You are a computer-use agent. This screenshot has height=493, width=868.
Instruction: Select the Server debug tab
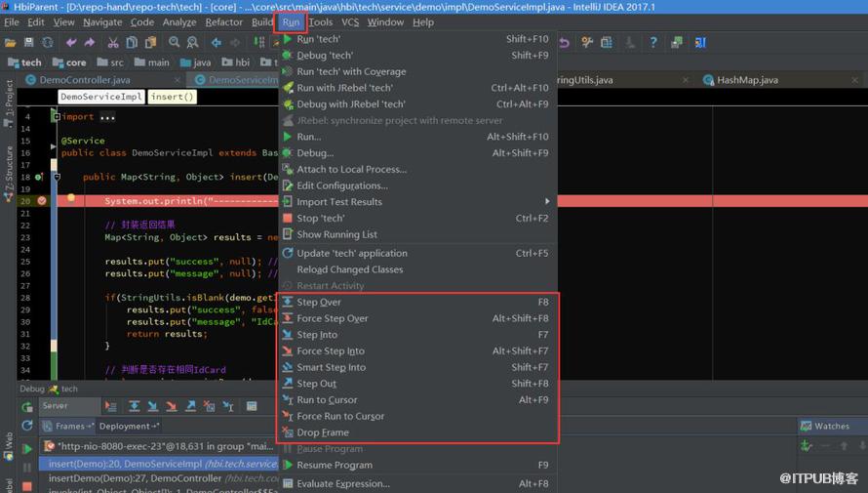pyautogui.click(x=69, y=406)
